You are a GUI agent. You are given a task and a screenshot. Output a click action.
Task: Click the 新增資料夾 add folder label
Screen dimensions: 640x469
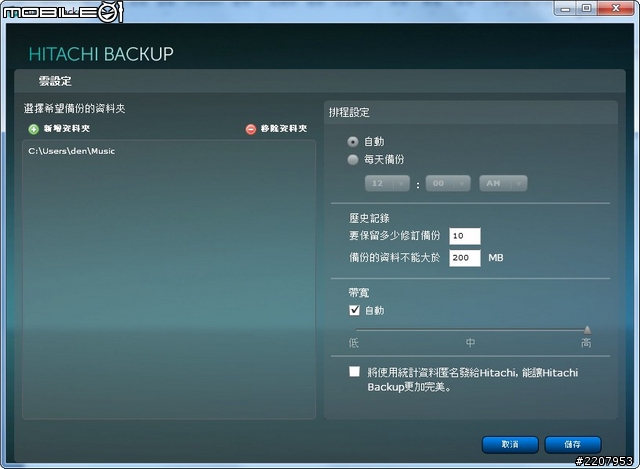click(67, 129)
